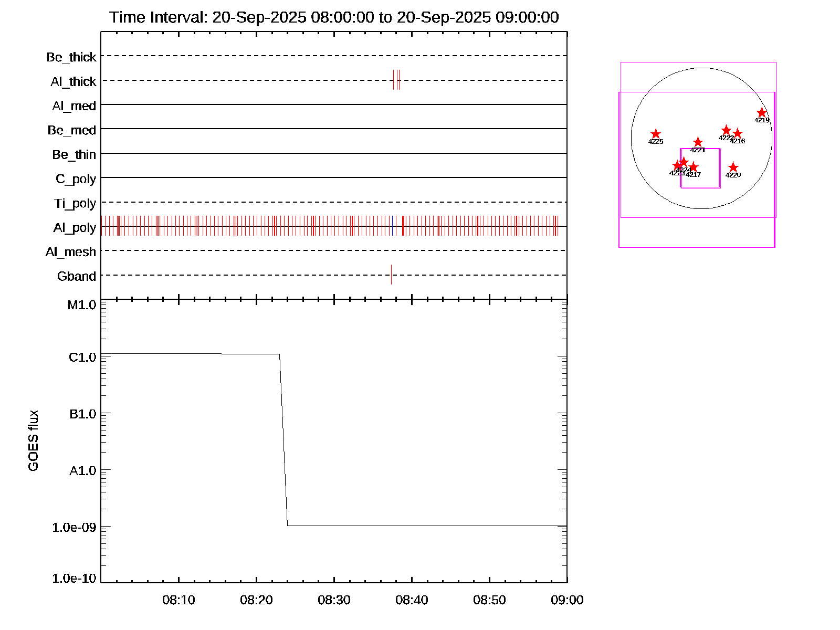Click the Be_thick filter label
840x630 pixels.
[x=71, y=57]
